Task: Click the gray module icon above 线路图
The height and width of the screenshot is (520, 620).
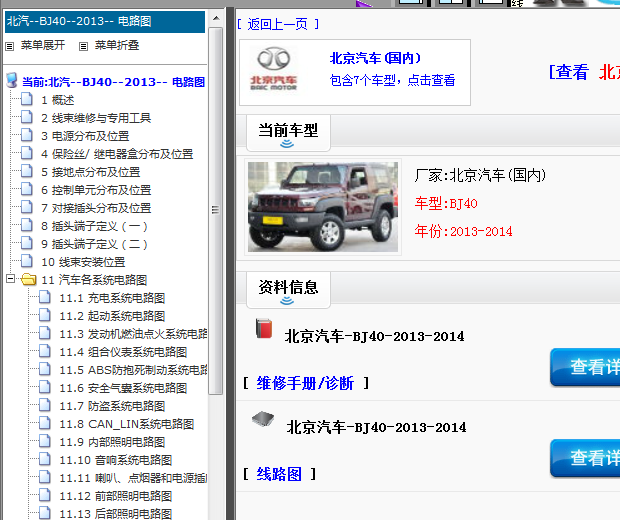Action: tap(263, 418)
